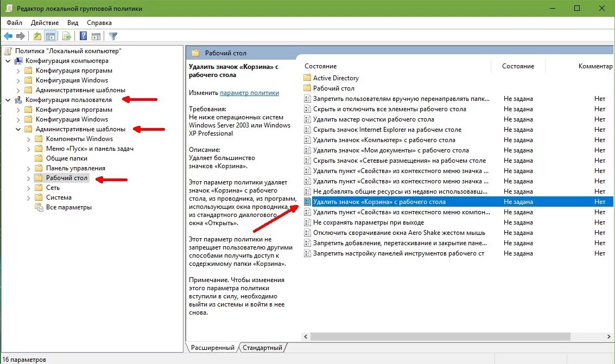The width and height of the screenshot is (615, 364).
Task: Click the Up one level folder icon
Action: [37, 36]
